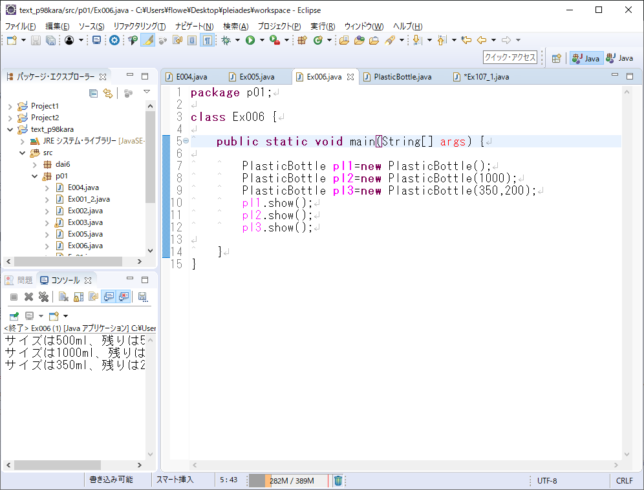Toggle Link with Editor in Package Explorer

(108, 93)
